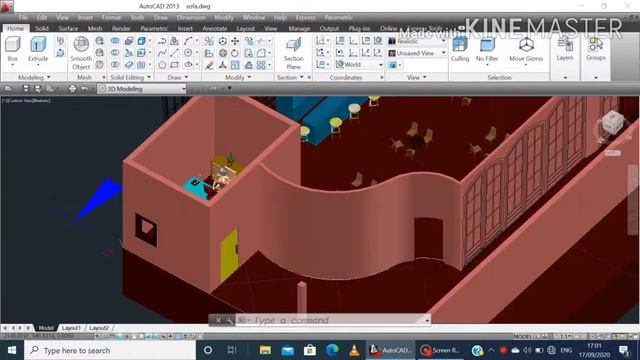The image size is (640, 360).
Task: Click the Fillet tool in Modify panel
Action: tap(261, 53)
